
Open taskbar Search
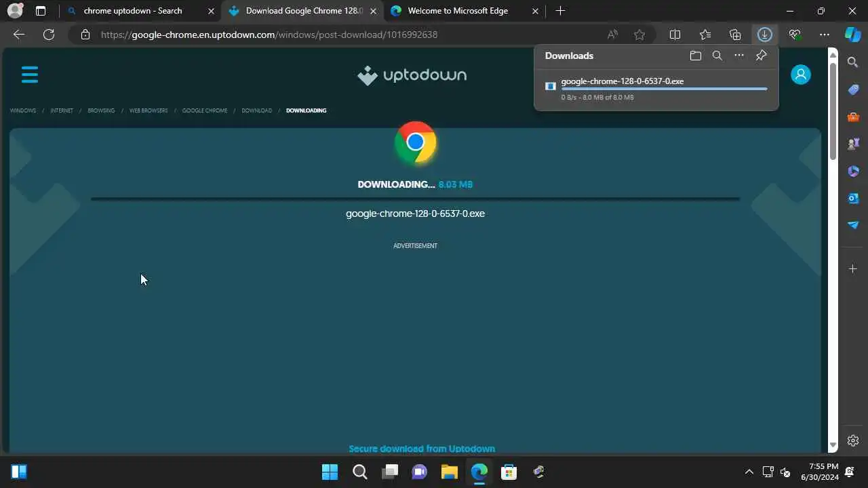[360, 472]
